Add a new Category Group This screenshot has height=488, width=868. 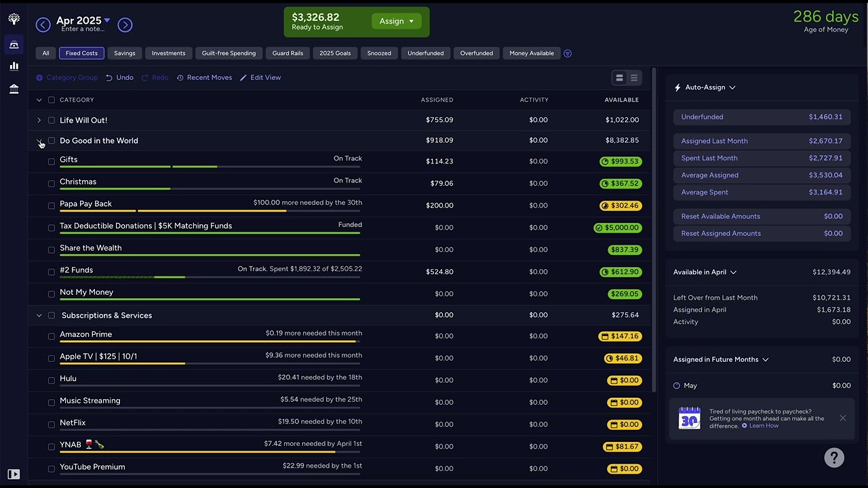(x=67, y=78)
